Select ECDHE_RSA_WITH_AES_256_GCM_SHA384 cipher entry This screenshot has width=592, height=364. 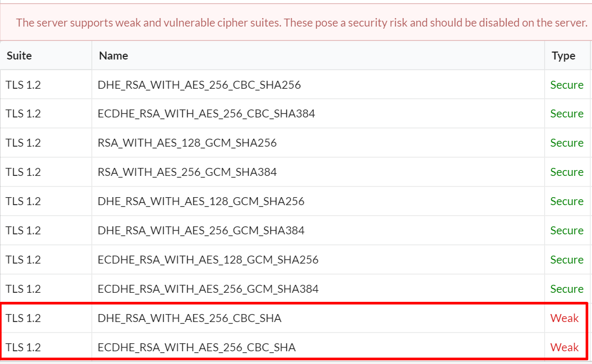[x=208, y=289]
